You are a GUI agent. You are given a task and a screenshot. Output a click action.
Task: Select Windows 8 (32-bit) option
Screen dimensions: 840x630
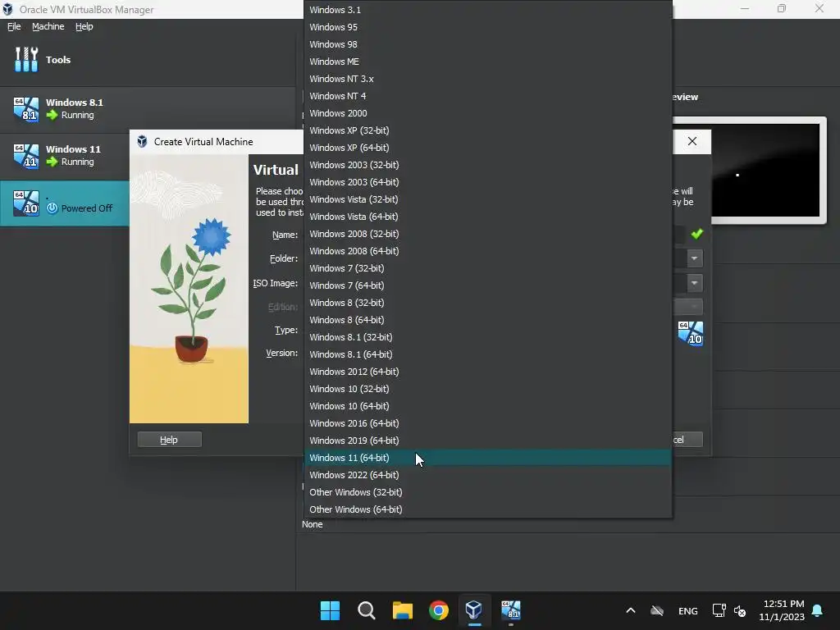coord(488,303)
